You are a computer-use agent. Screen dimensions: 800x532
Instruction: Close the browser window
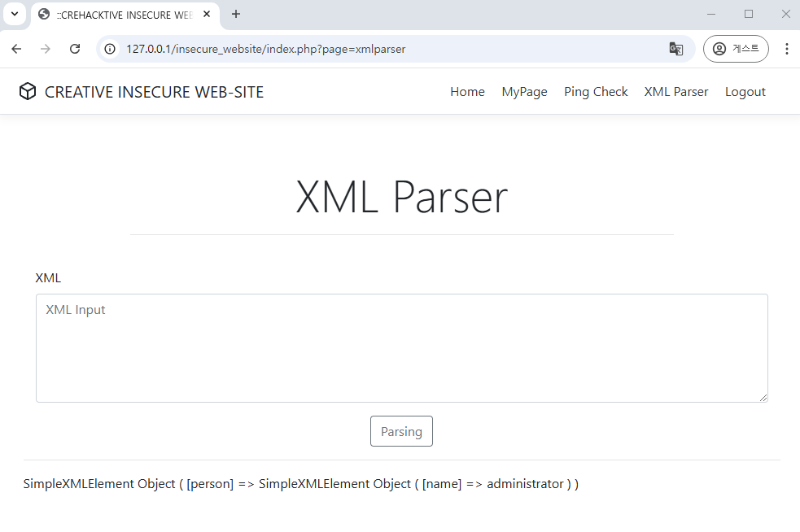pos(786,15)
